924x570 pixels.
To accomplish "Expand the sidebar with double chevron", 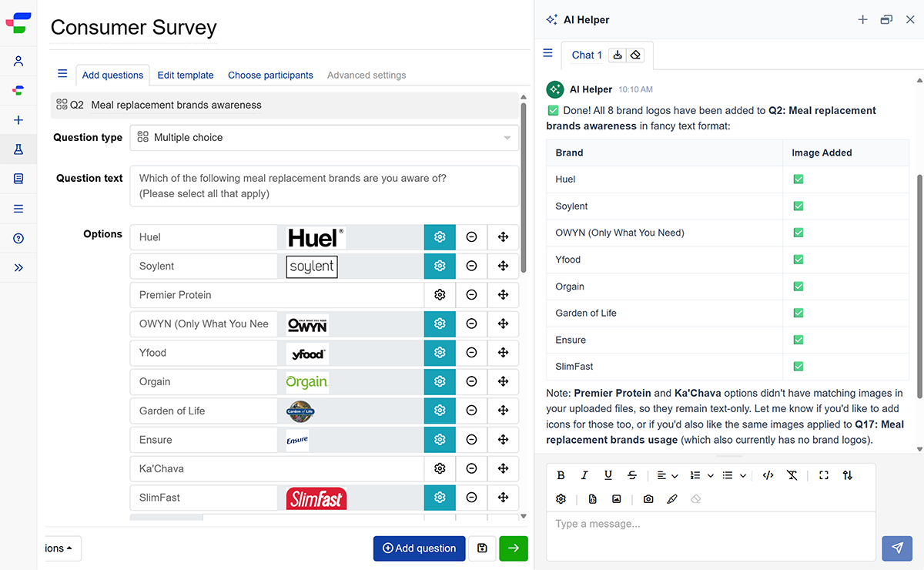I will click(x=18, y=267).
